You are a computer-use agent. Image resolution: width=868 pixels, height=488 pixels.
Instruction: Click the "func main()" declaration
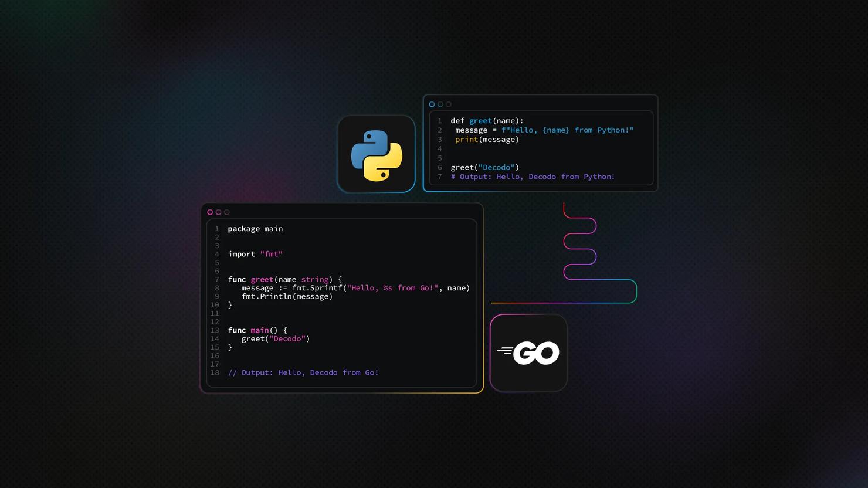coord(257,330)
